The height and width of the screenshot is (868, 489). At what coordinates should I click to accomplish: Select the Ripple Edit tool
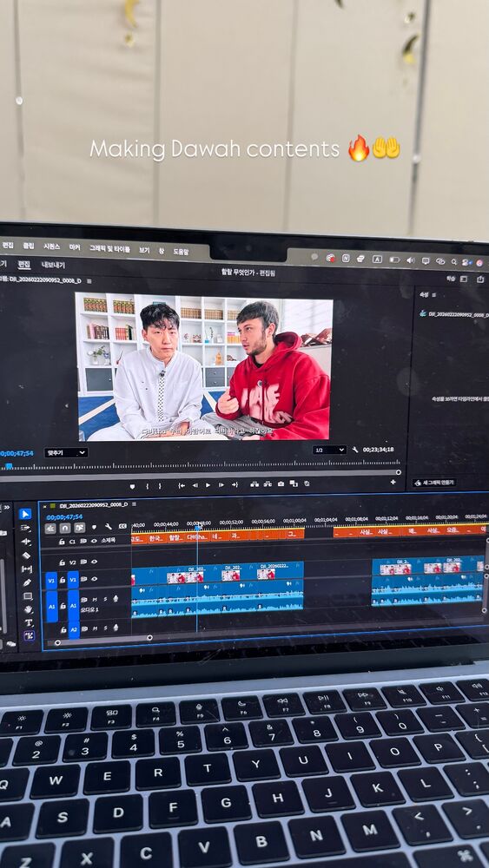coord(25,542)
